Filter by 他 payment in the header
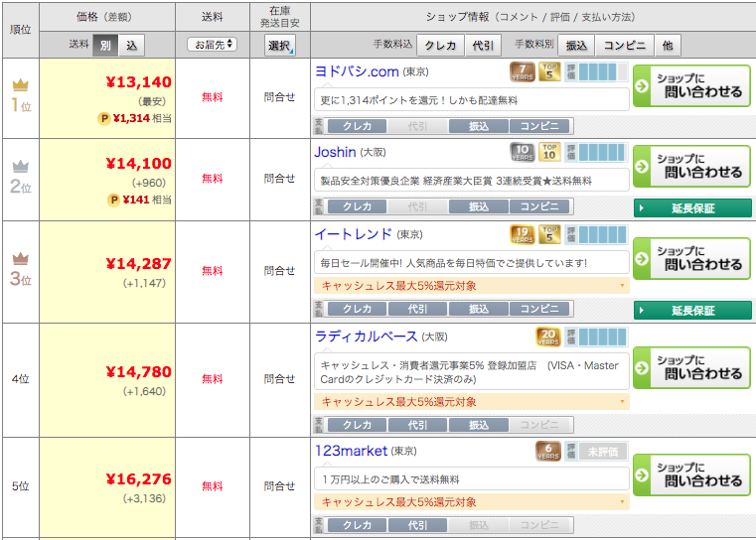Viewport: 756px width, 540px height. [668, 46]
